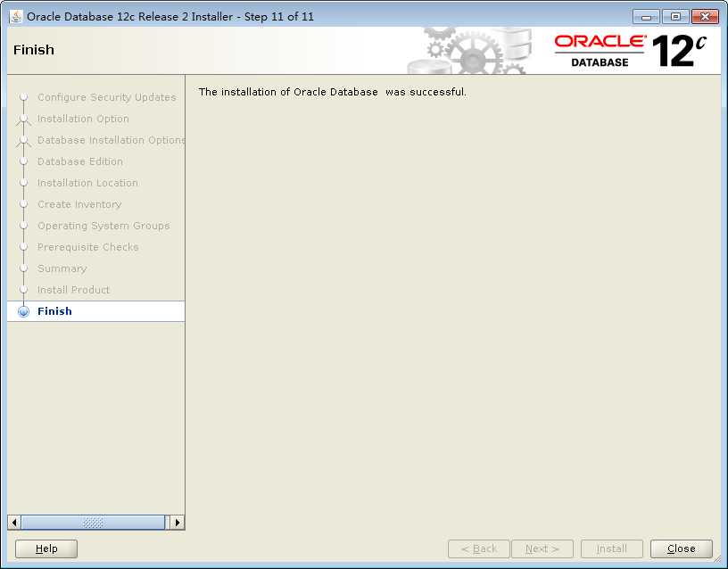Click the disabled Back button
The width and height of the screenshot is (728, 569).
(x=479, y=548)
